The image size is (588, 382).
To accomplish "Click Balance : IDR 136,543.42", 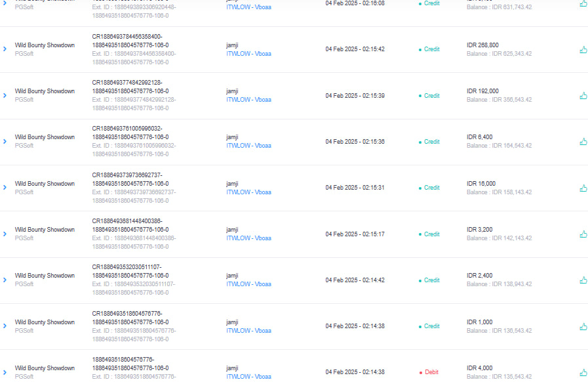I will tap(499, 331).
